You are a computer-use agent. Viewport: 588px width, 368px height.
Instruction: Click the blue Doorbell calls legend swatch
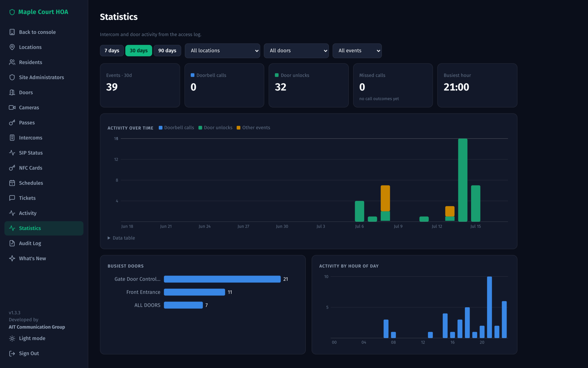pyautogui.click(x=161, y=128)
